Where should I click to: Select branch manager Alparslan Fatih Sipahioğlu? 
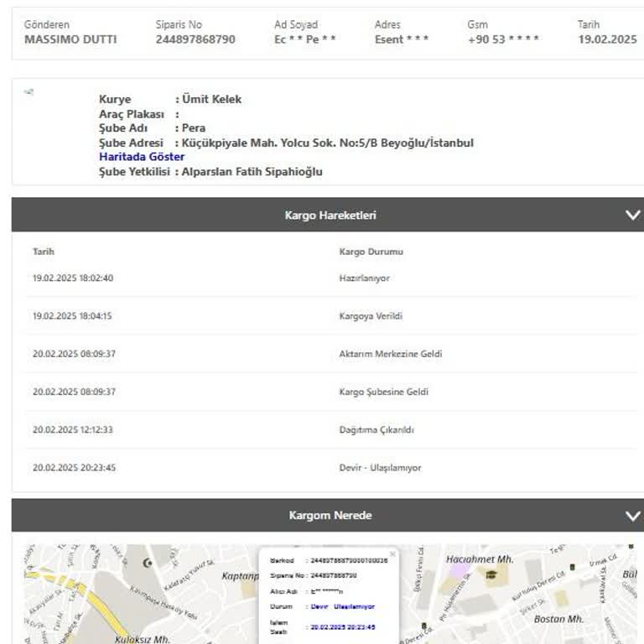tap(252, 172)
